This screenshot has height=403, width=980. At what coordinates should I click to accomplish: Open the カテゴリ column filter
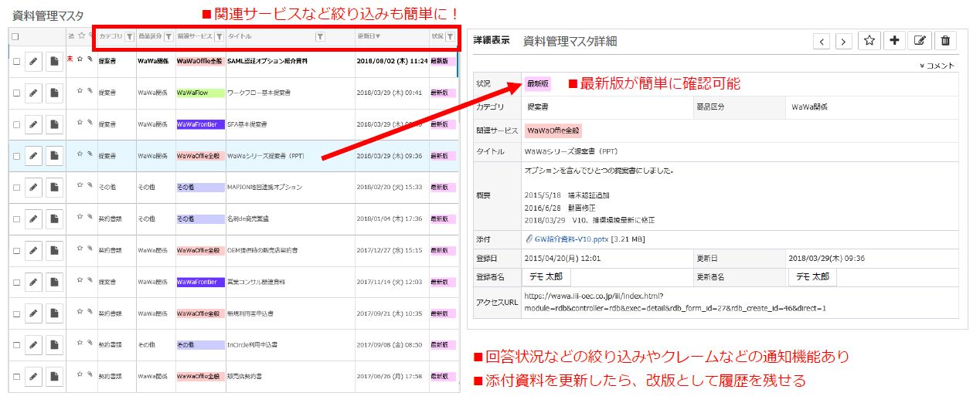129,36
